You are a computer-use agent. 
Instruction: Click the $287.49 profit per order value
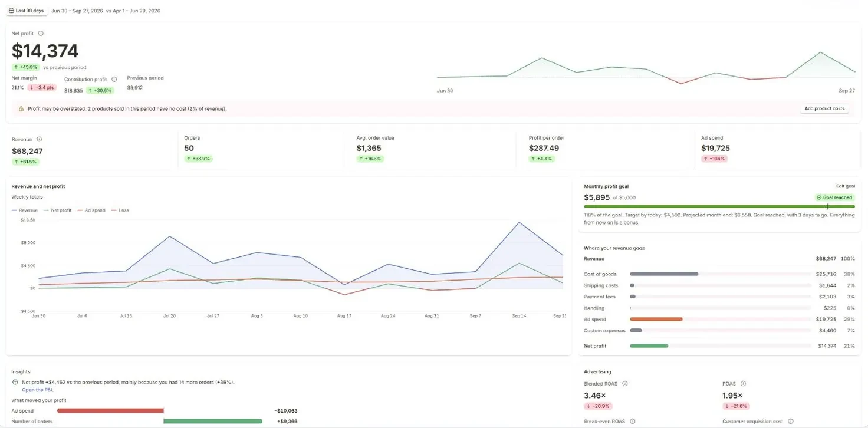tap(544, 149)
